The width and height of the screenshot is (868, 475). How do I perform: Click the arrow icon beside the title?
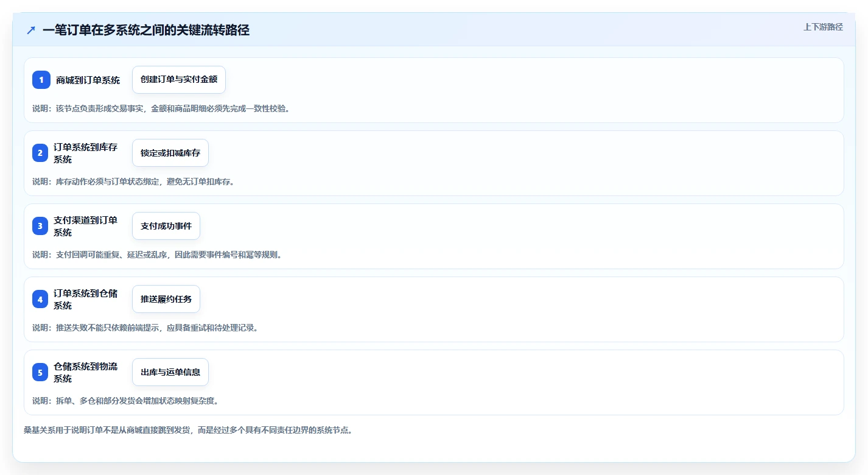(31, 30)
